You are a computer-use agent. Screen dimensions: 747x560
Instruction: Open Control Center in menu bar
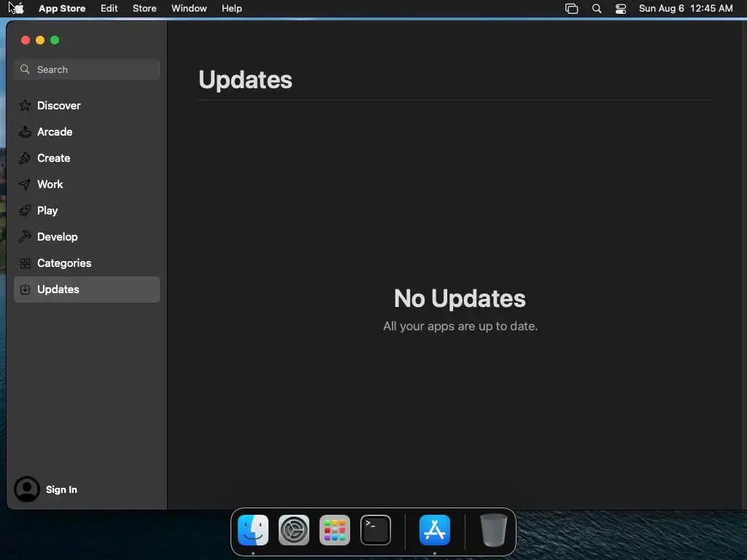pyautogui.click(x=621, y=9)
